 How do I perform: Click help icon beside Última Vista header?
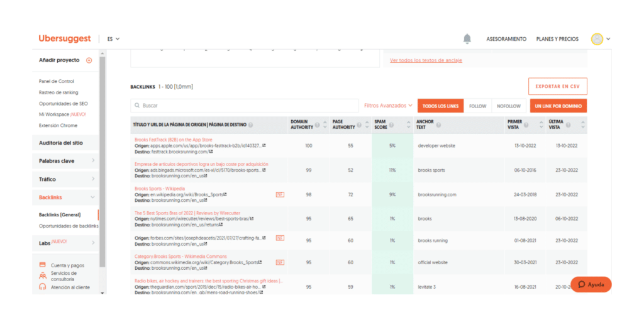coord(568,125)
